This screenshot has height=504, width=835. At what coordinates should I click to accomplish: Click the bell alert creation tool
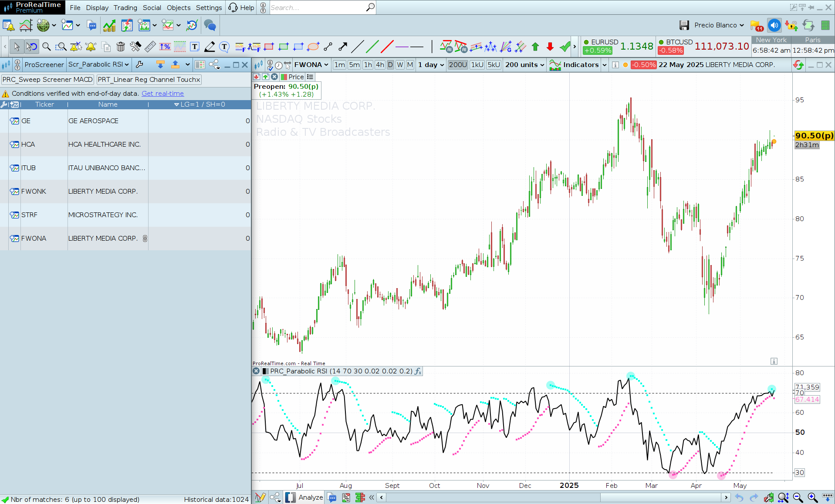click(91, 47)
